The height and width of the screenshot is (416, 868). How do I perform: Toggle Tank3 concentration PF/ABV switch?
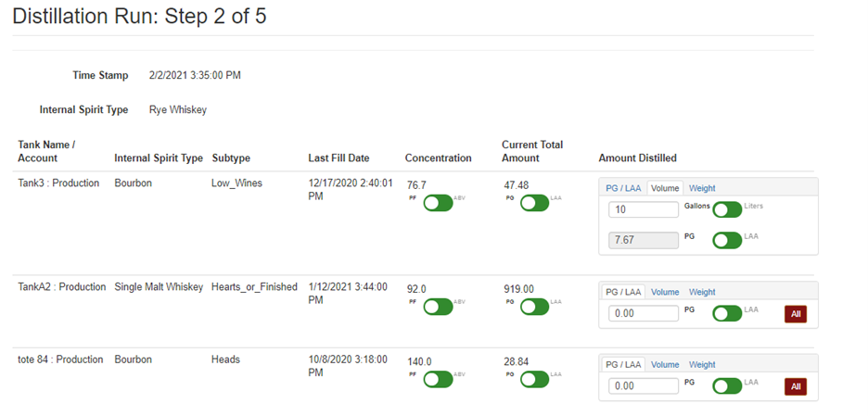pyautogui.click(x=438, y=203)
